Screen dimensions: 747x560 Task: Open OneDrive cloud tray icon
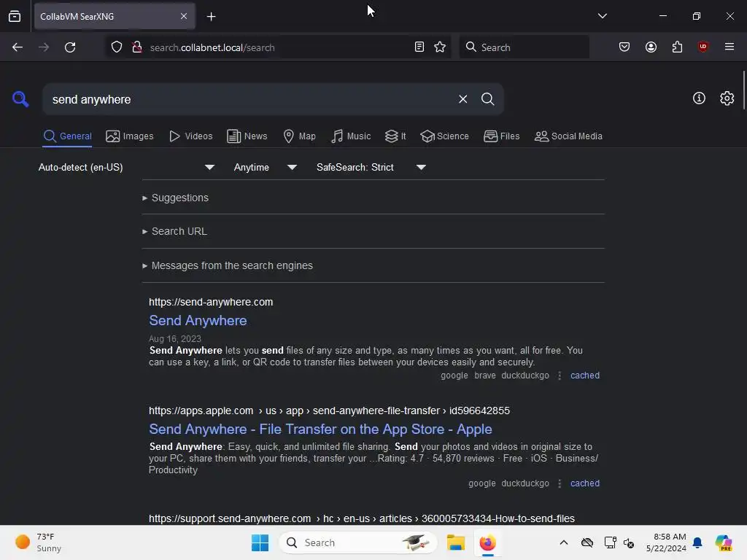click(587, 542)
